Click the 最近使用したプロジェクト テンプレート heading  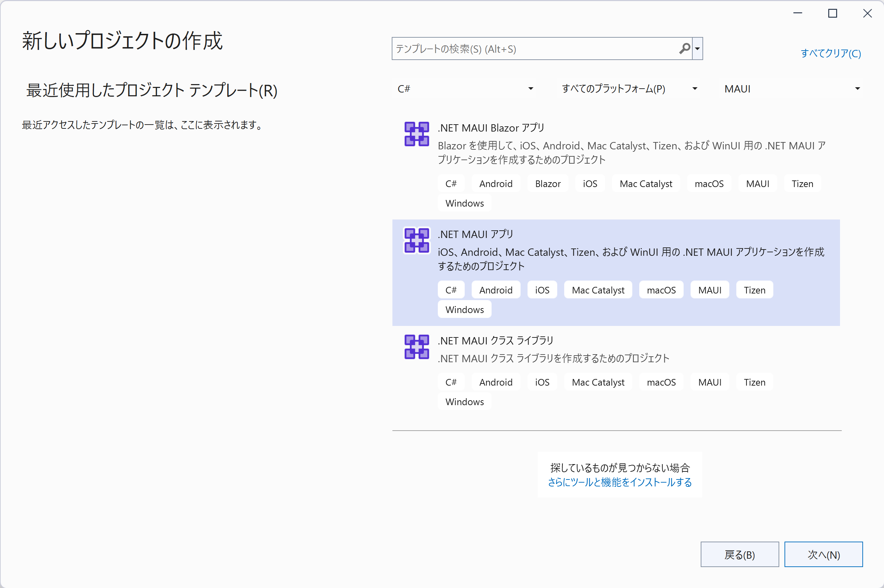pyautogui.click(x=152, y=90)
